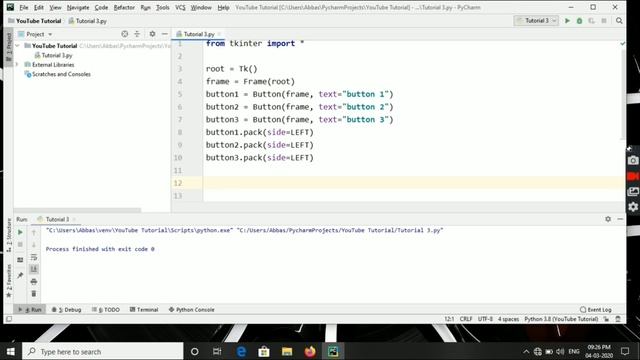Stop icon in Run panel sidebar
This screenshot has height=360, width=640.
click(20, 244)
